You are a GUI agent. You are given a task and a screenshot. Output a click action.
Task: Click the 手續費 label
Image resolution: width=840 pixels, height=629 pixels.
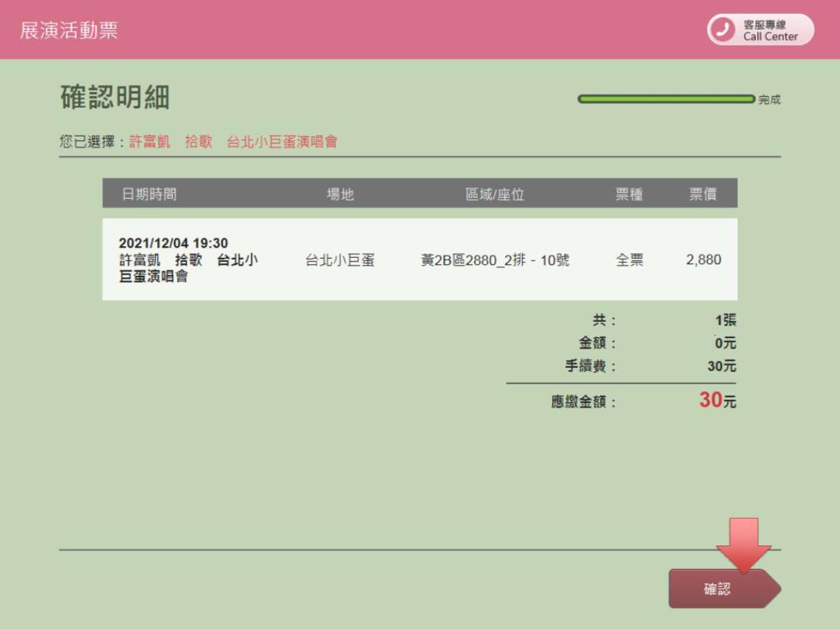590,366
